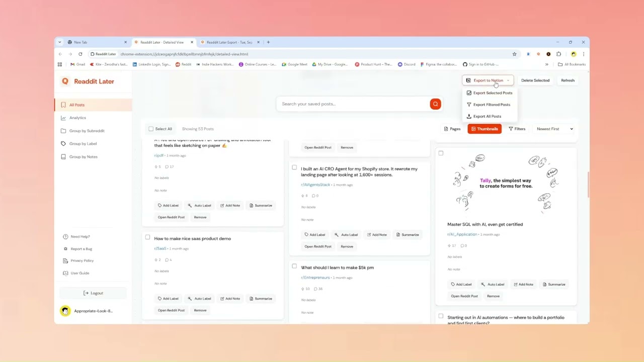
Task: Choose Export Selected Posts from dropdown
Action: tap(489, 93)
